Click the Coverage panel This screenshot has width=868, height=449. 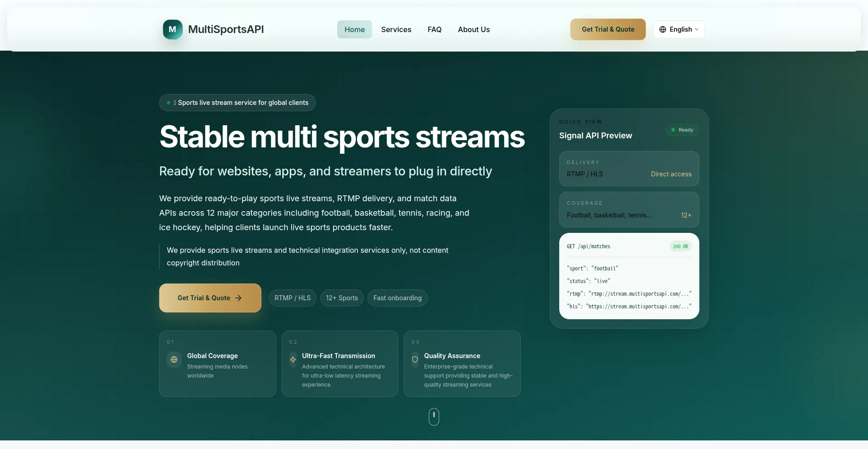point(629,209)
